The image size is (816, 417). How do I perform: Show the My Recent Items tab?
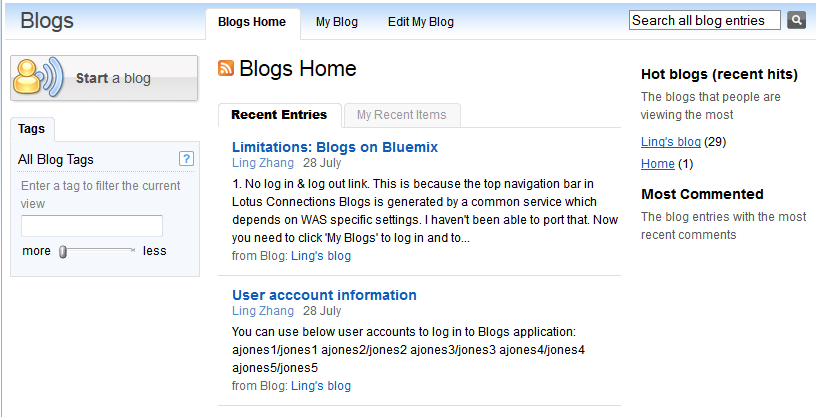click(x=402, y=115)
